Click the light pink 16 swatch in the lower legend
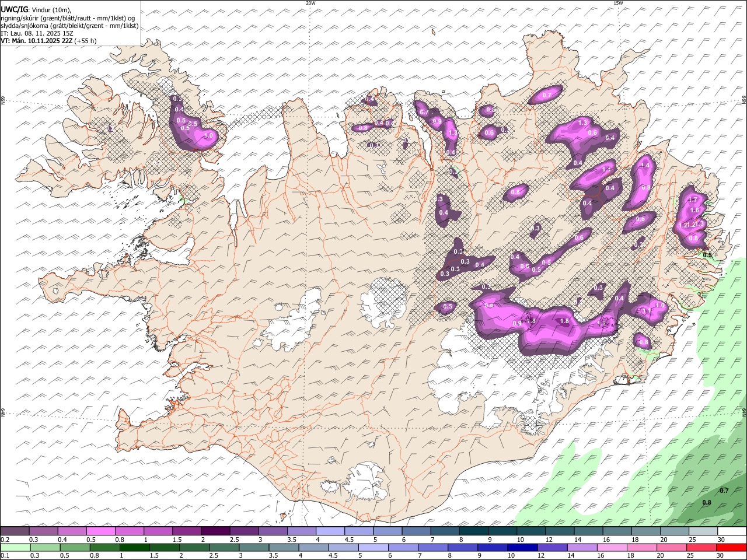Viewport: 747px width, 560px height. tap(612, 548)
